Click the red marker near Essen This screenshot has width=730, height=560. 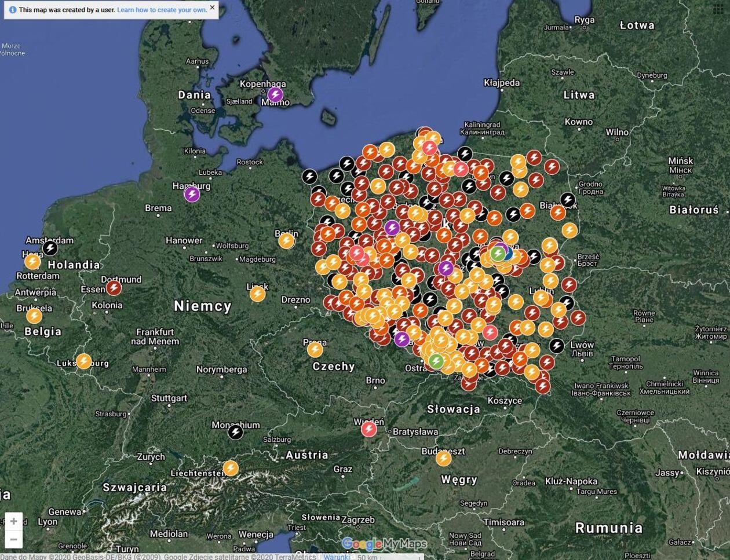tap(114, 288)
